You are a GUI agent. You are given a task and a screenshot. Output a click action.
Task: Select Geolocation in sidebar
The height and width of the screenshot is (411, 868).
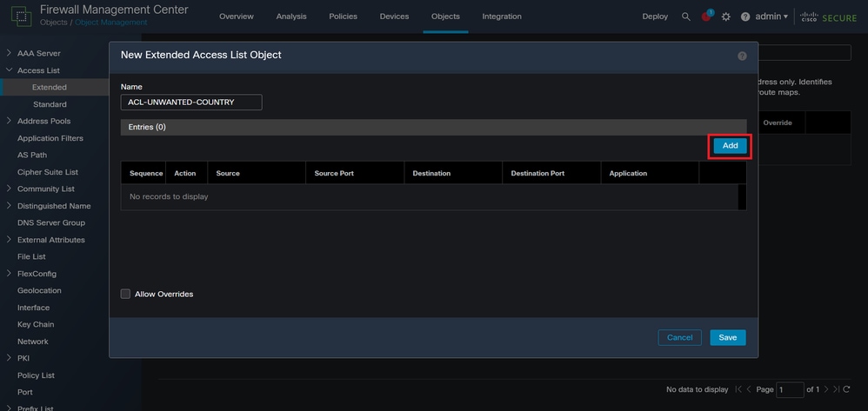(39, 290)
